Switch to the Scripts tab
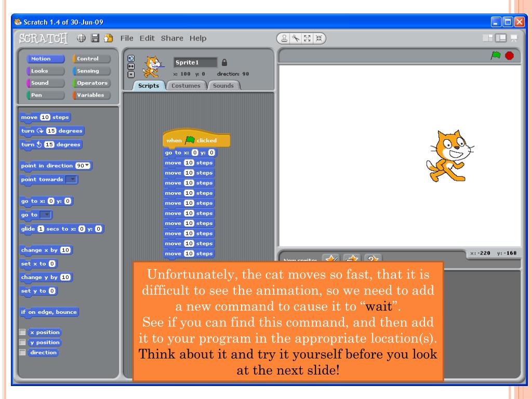532x399 pixels. (x=149, y=86)
